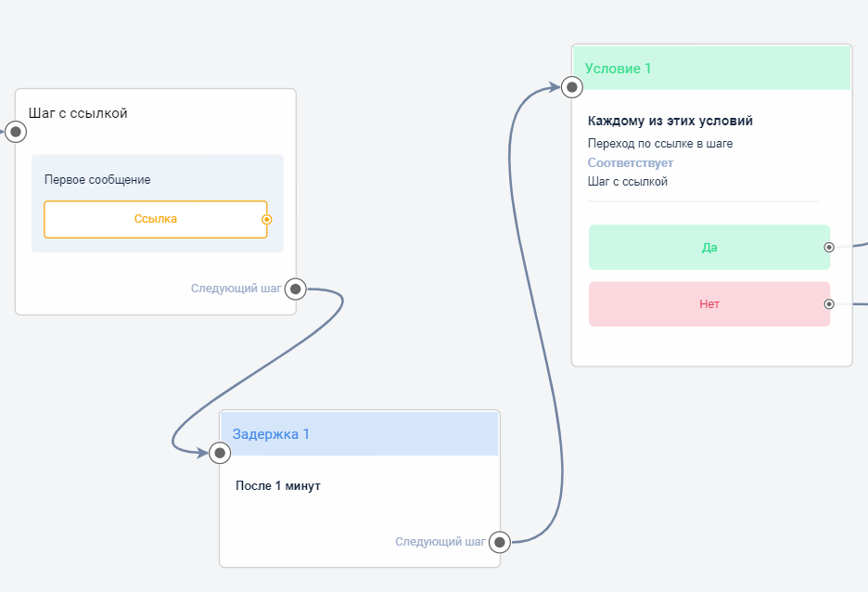
Task: Click the После 1 минут delay text
Action: (278, 486)
